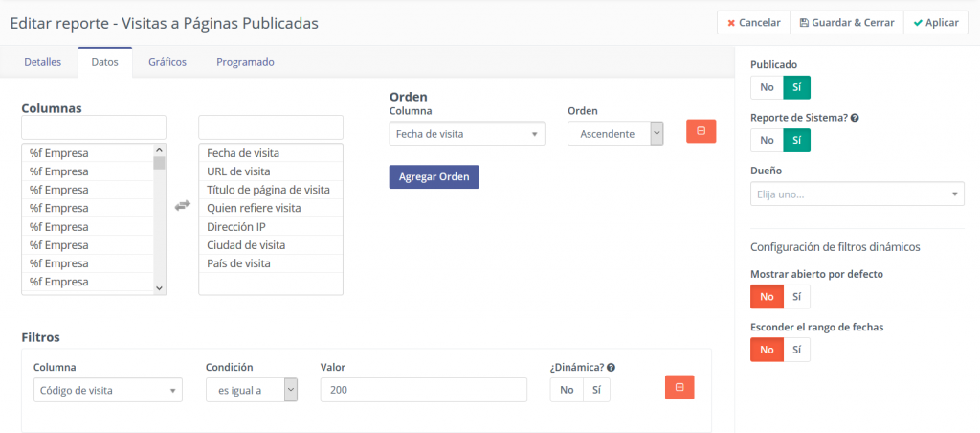Enable Mostrar abierto por defecto with Sí

click(796, 297)
